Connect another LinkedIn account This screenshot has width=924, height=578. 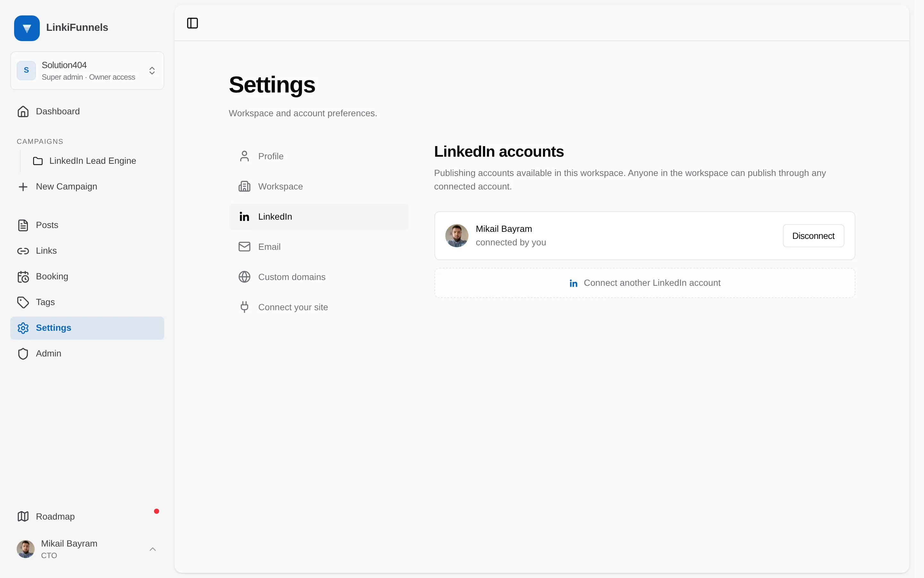(x=645, y=283)
